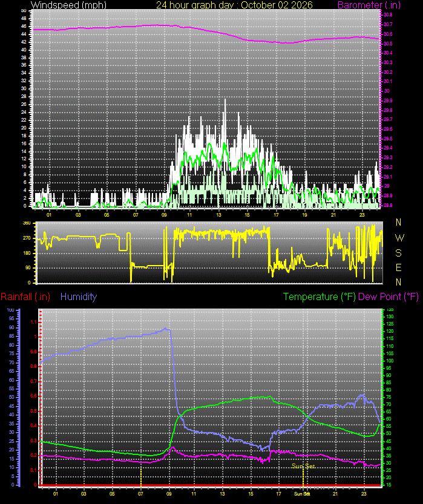Screen dimensions: 423x504
Task: Click the '29.4' barometer axis value
Action: (x=388, y=148)
